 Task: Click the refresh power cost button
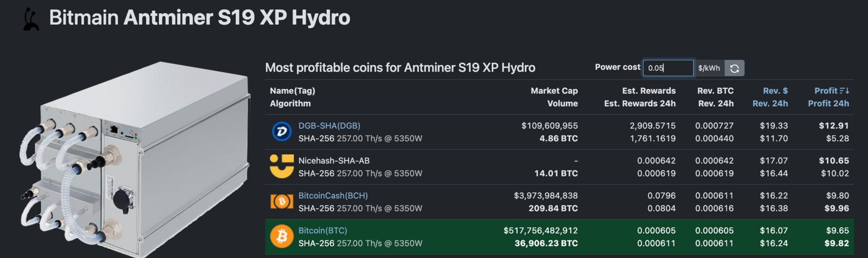[x=734, y=68]
